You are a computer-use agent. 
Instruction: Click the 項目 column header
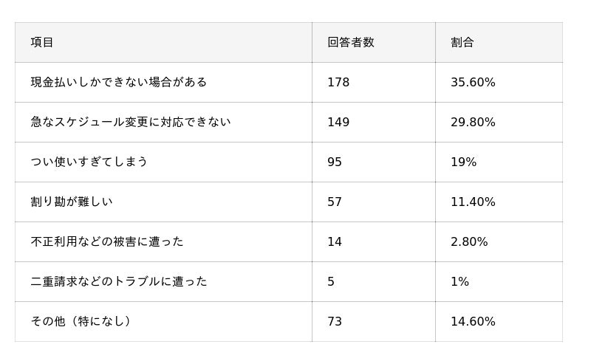(x=42, y=43)
